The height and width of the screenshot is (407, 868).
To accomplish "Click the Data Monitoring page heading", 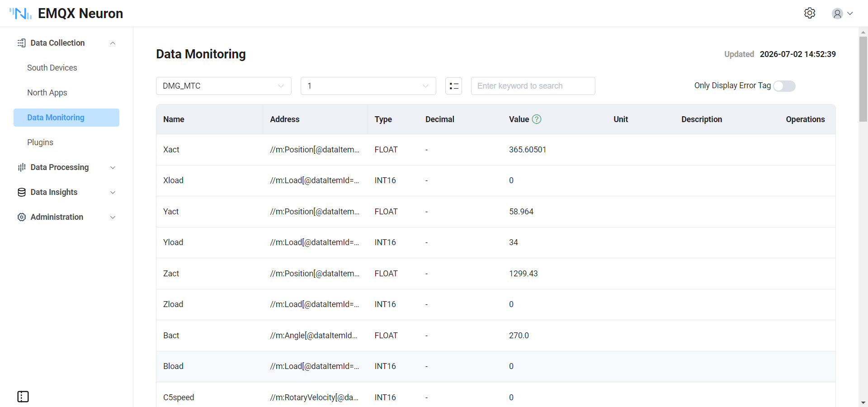I will click(x=201, y=54).
